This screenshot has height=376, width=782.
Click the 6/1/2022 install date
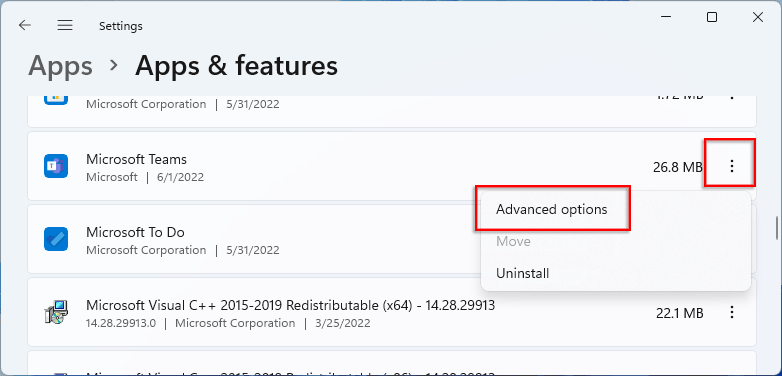coord(182,177)
